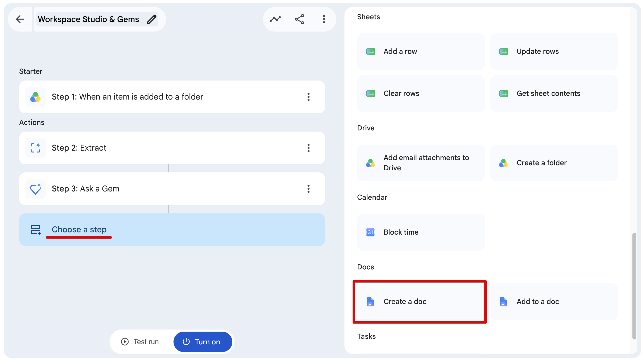This screenshot has width=644, height=362.
Task: Click the actions panel scrollbar
Action: (634, 286)
